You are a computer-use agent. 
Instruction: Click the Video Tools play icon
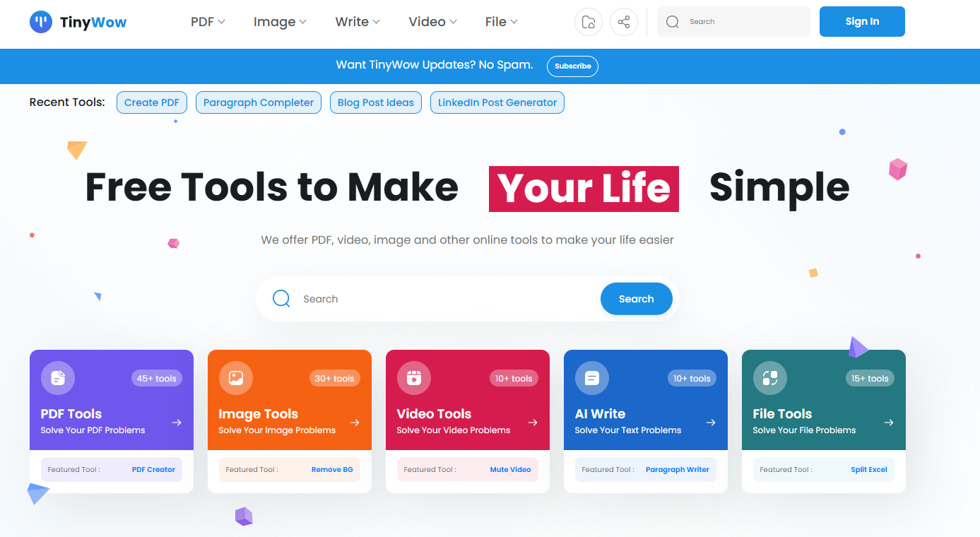(414, 378)
